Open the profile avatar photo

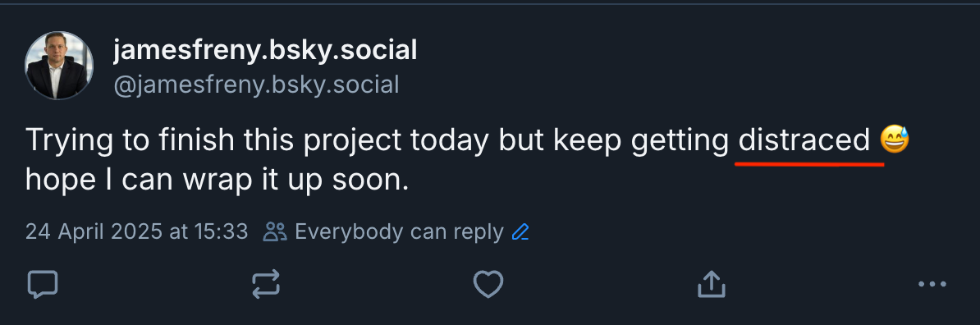pyautogui.click(x=59, y=65)
